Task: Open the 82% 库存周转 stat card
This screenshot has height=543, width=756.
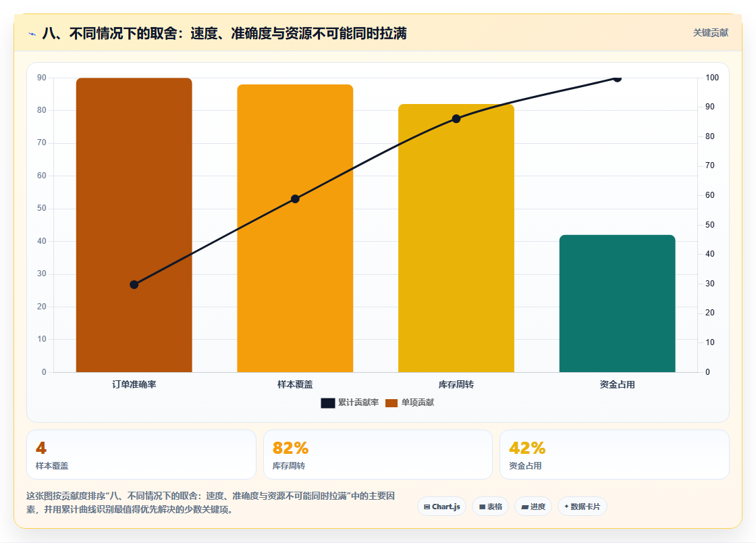Action: coord(377,455)
